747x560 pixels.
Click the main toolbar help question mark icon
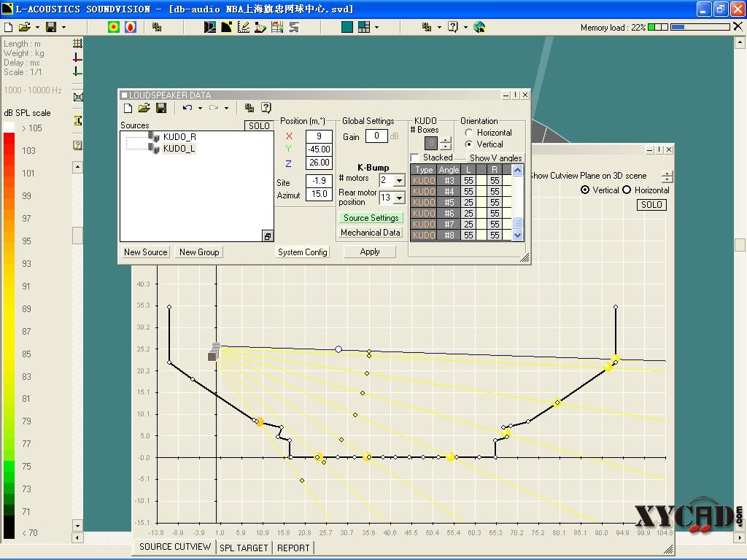click(x=452, y=27)
